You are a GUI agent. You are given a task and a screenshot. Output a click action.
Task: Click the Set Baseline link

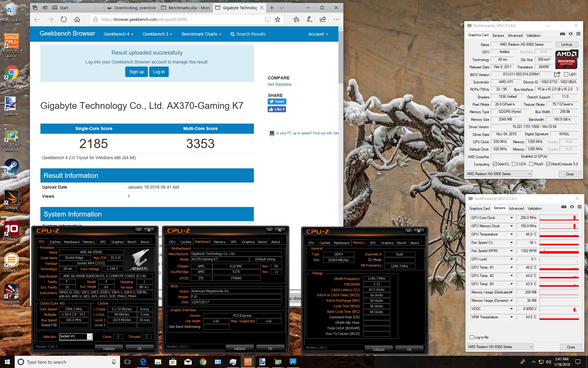(280, 84)
